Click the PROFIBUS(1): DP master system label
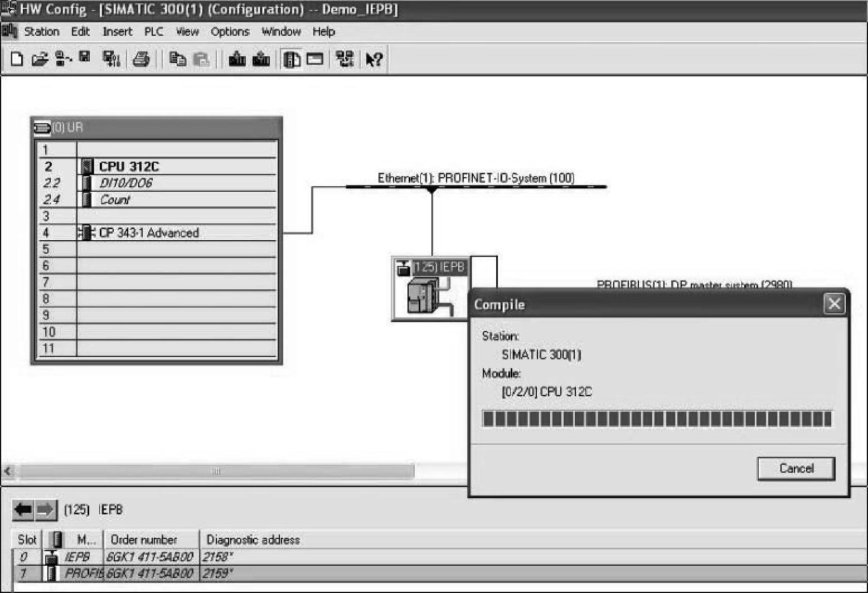This screenshot has height=593, width=868. point(695,285)
